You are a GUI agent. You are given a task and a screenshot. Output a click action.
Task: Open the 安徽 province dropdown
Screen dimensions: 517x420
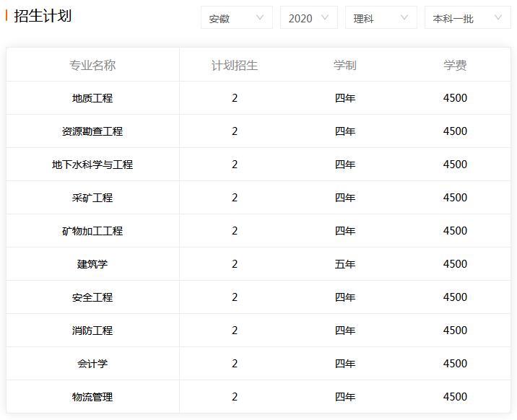[237, 18]
